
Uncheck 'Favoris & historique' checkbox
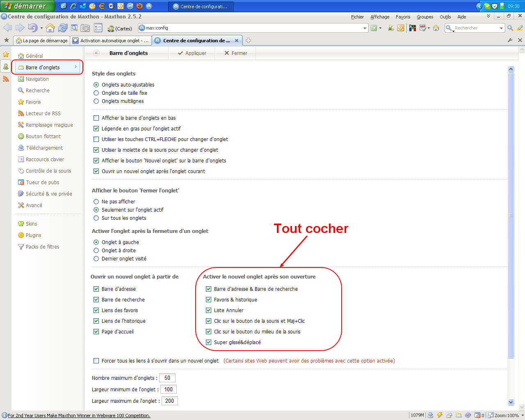[x=208, y=299]
